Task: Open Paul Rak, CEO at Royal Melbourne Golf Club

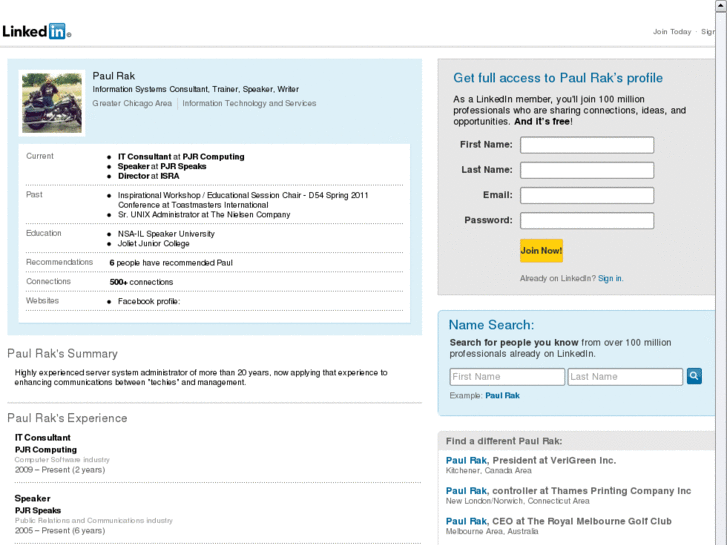Action: pos(559,521)
